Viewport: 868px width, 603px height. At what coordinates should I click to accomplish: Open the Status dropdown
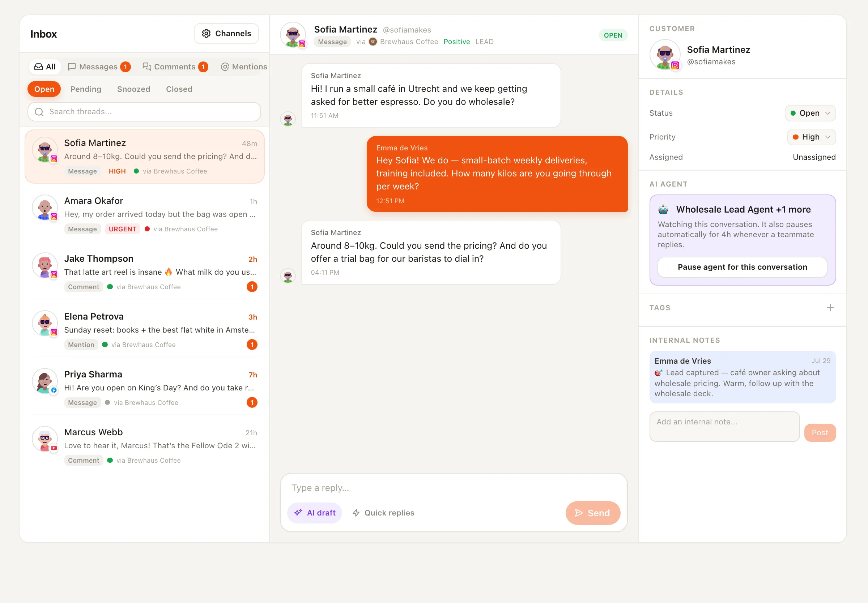pyautogui.click(x=810, y=114)
